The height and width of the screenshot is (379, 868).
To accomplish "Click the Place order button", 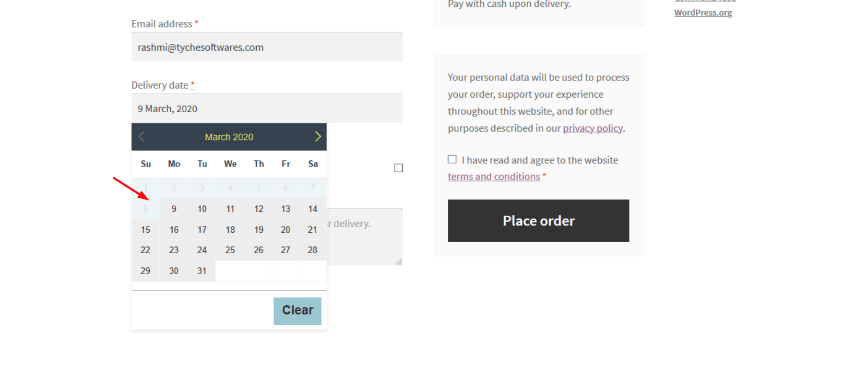I will point(538,220).
